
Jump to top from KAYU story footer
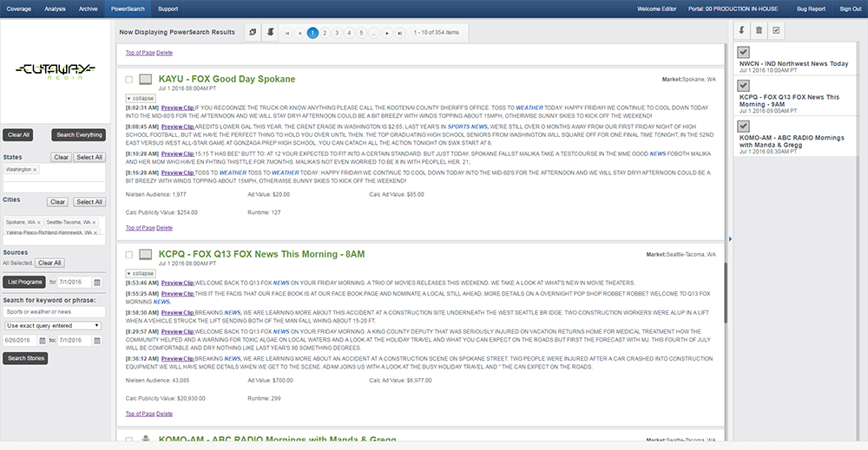pyautogui.click(x=140, y=228)
